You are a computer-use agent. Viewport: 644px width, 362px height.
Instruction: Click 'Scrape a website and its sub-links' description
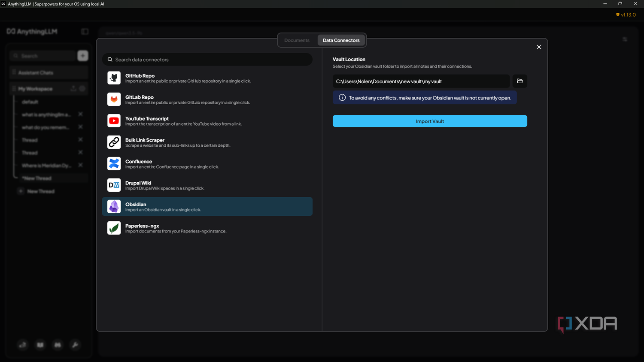click(x=178, y=145)
